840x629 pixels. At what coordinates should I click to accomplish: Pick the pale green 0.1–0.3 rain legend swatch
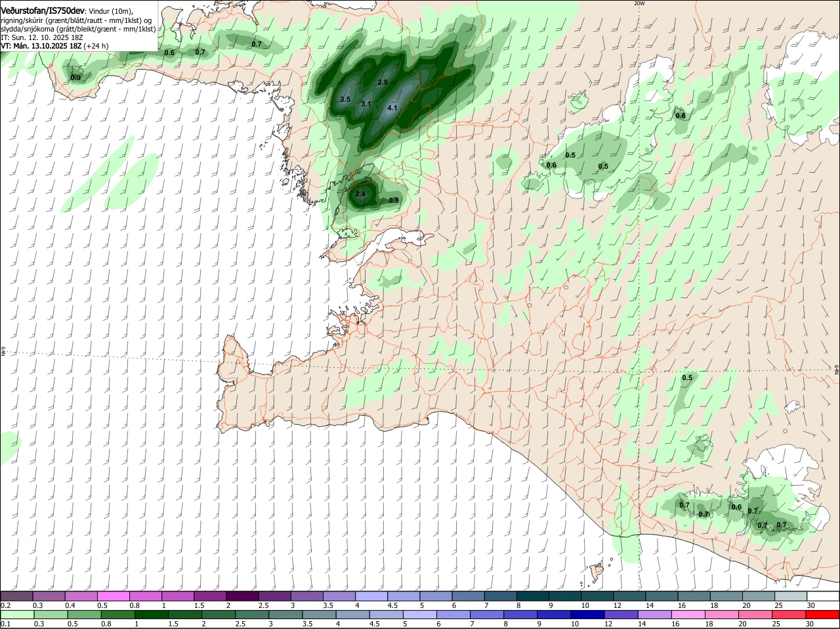[x=17, y=615]
